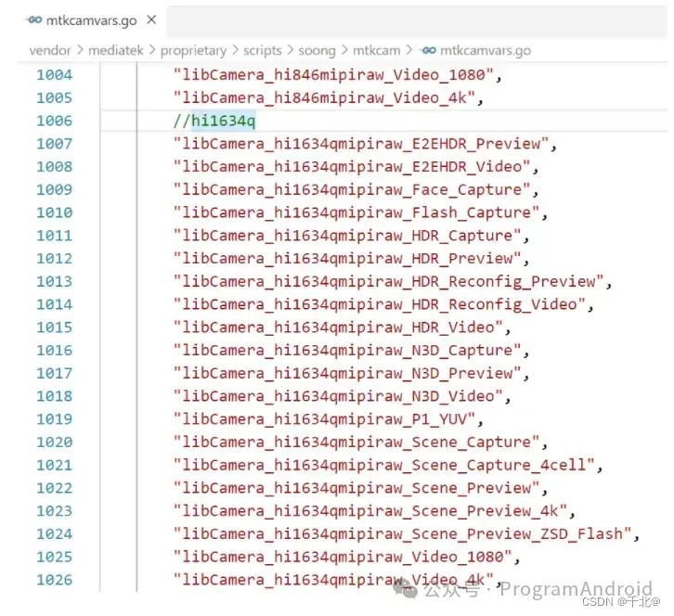Click line number 1004

54,75
